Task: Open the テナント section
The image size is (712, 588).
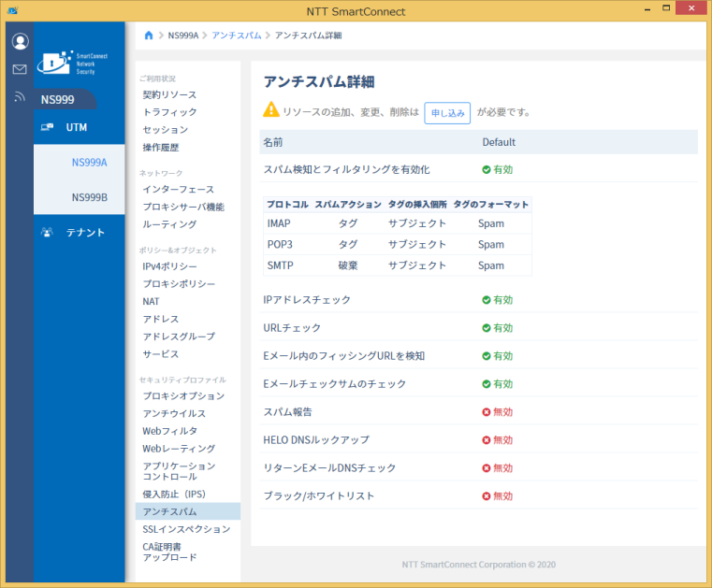Action: click(x=79, y=232)
